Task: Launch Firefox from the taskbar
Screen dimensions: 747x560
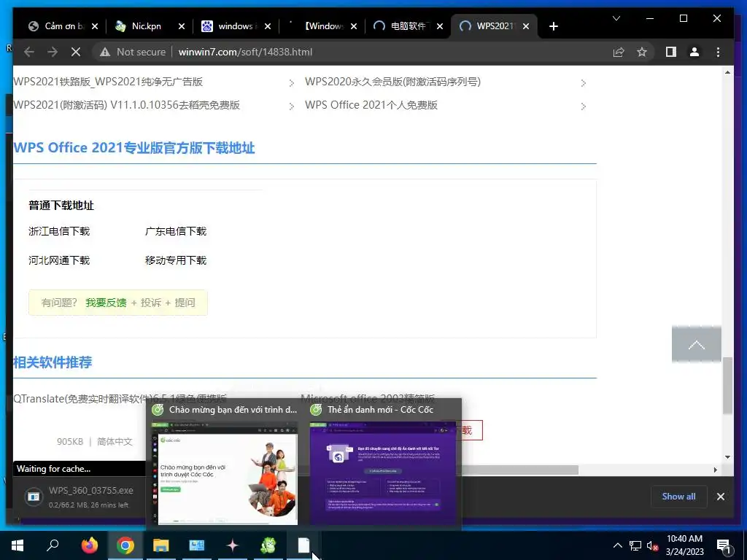Action: tap(89, 545)
